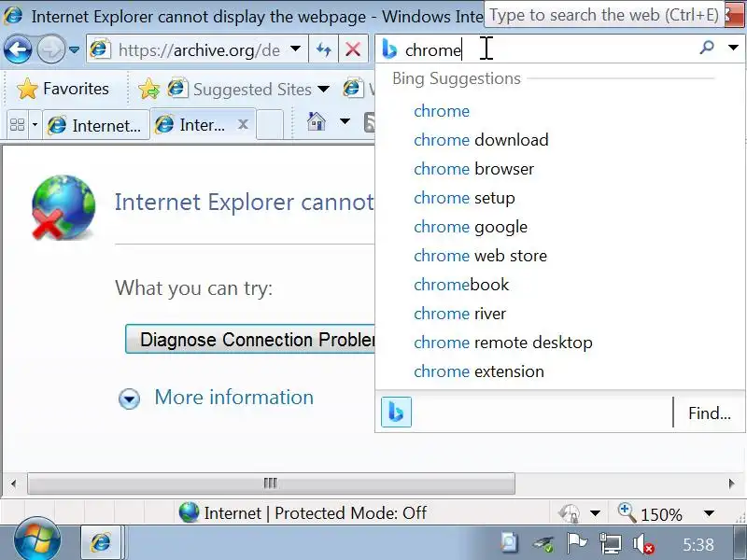Viewport: 747px width, 560px height.
Task: Open the recent pages dropdown beside Forward
Action: (x=74, y=49)
